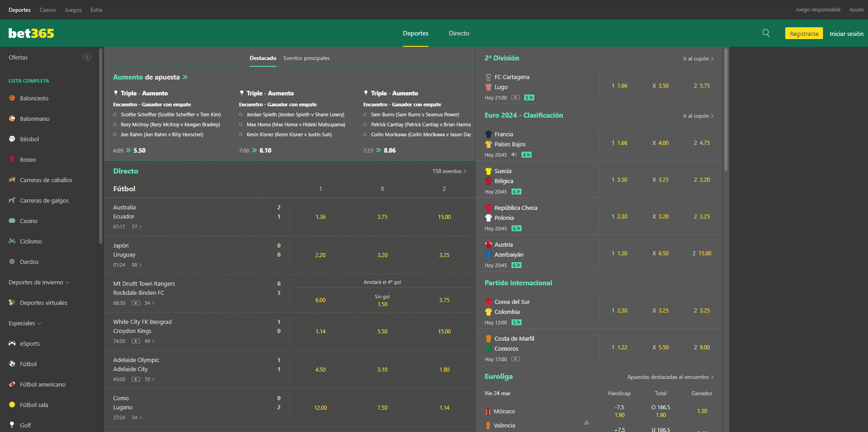Bet on Comoros win at 9.00
This screenshot has height=432, width=868.
pos(702,348)
